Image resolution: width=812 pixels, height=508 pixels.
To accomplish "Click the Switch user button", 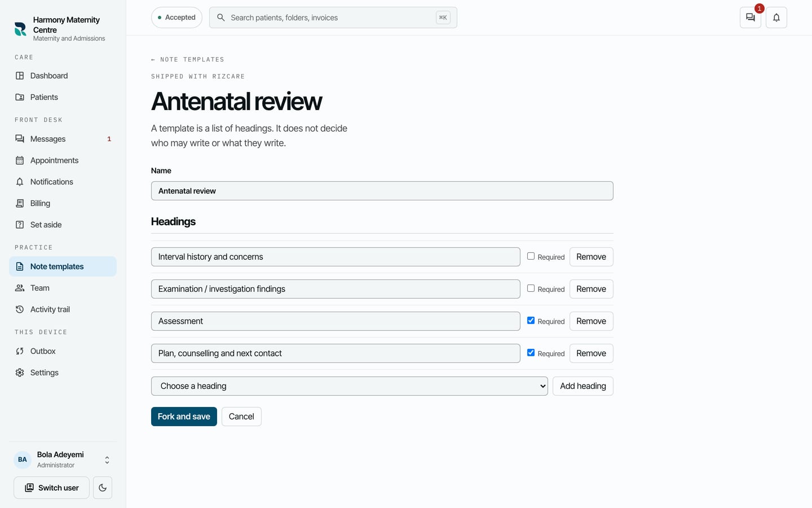I will pos(51,488).
